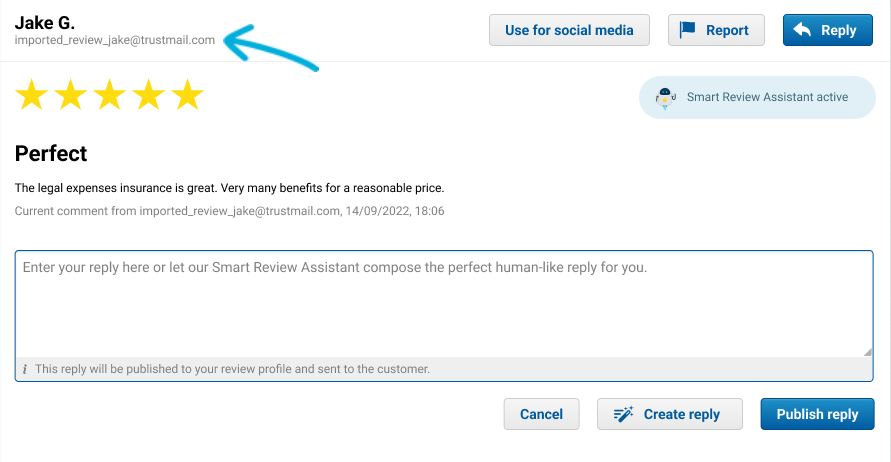Click the magic wand icon on Create reply
This screenshot has width=891, height=462.
click(x=623, y=414)
